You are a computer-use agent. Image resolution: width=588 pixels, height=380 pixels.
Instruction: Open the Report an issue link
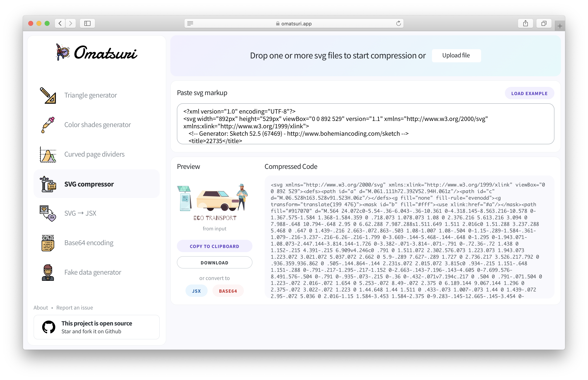(75, 308)
